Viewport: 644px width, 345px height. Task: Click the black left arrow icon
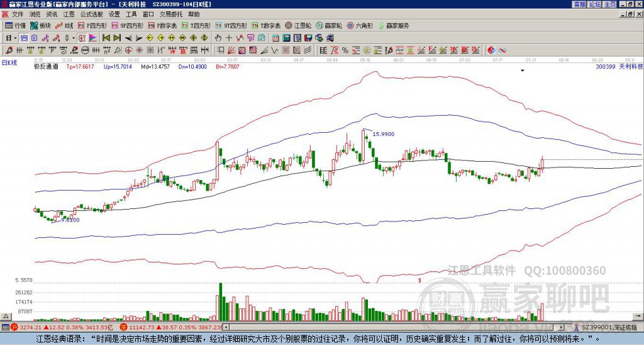point(128,38)
